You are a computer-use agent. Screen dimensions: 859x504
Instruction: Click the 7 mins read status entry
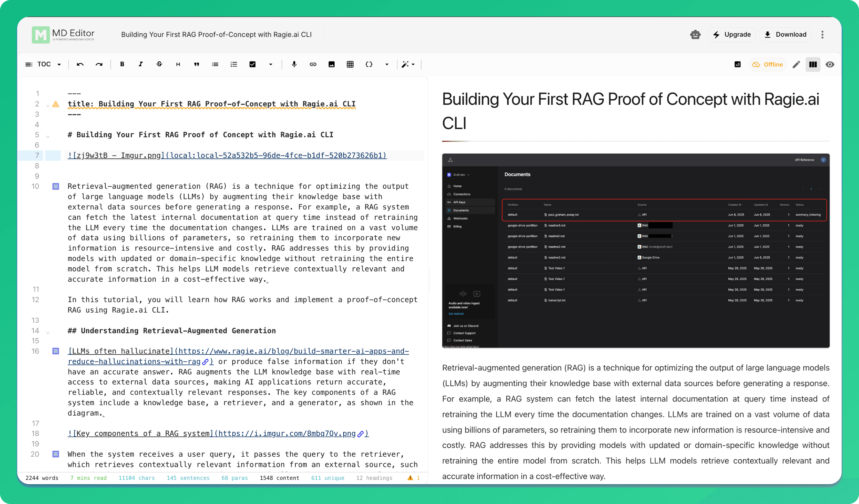88,478
